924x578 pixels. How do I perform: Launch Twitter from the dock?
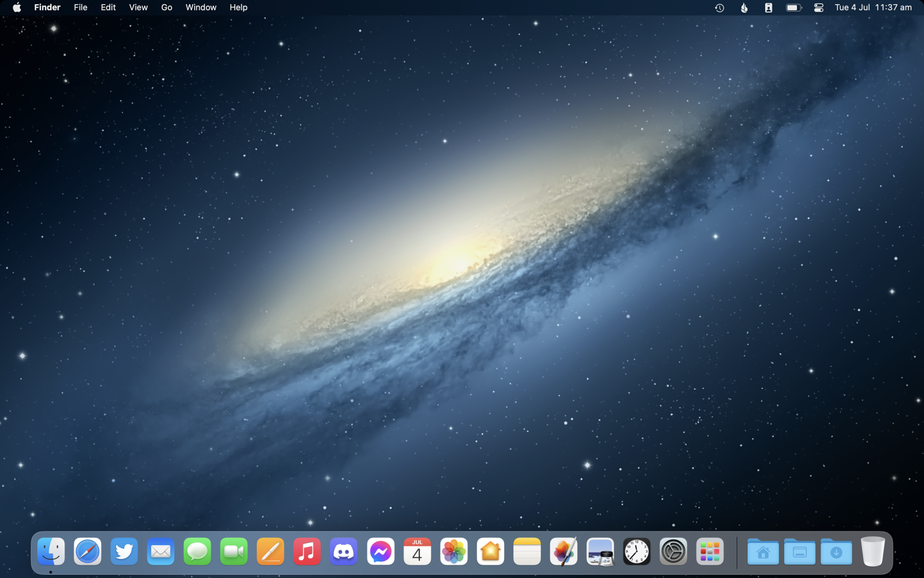point(124,551)
